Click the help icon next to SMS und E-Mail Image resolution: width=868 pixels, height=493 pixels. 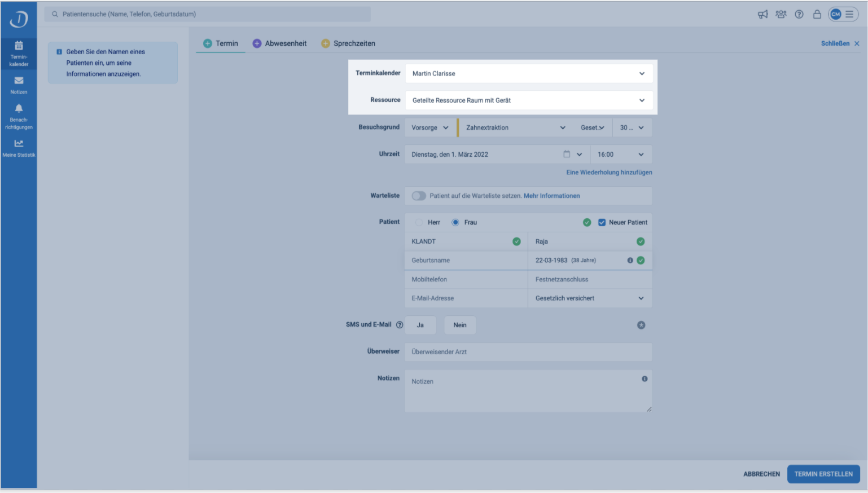pos(400,325)
